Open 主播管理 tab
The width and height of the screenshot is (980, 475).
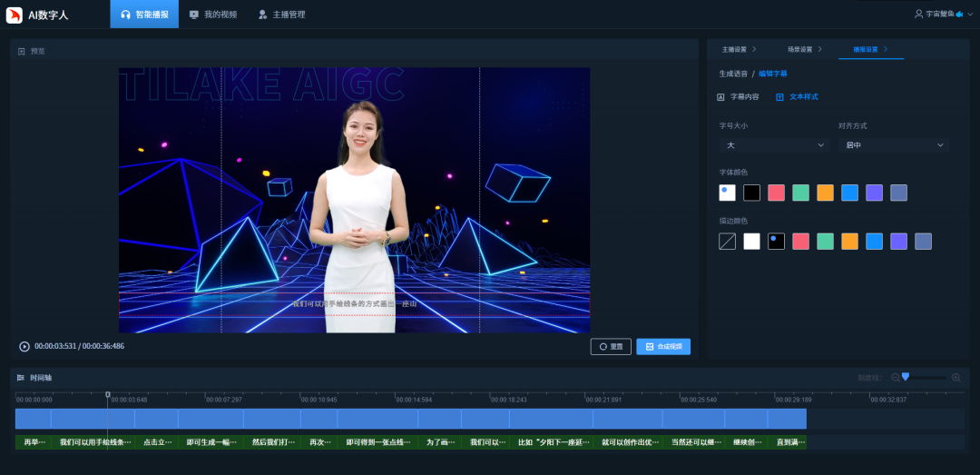click(282, 15)
